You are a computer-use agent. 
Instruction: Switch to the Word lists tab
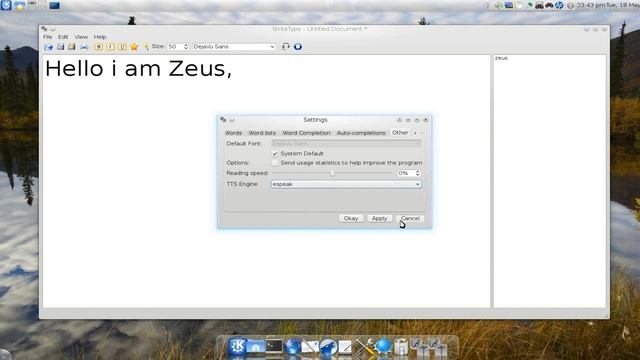262,133
